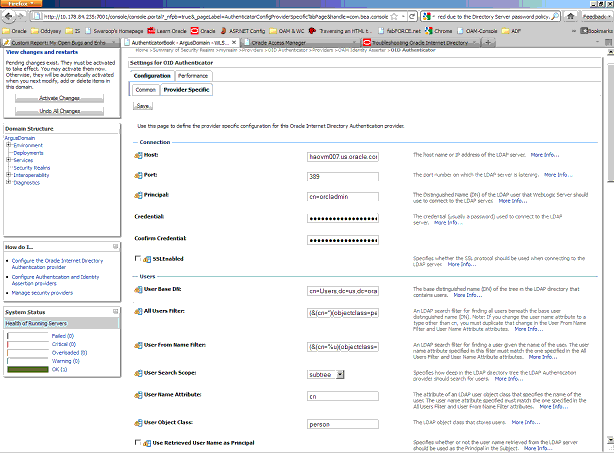Click the browser back arrow button
This screenshot has height=454, width=615.
pyautogui.click(x=9, y=16)
